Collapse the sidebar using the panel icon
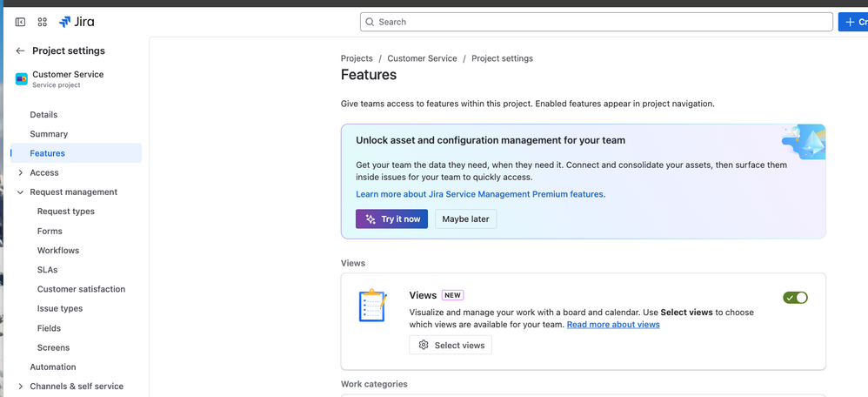The width and height of the screenshot is (868, 397). tap(21, 22)
